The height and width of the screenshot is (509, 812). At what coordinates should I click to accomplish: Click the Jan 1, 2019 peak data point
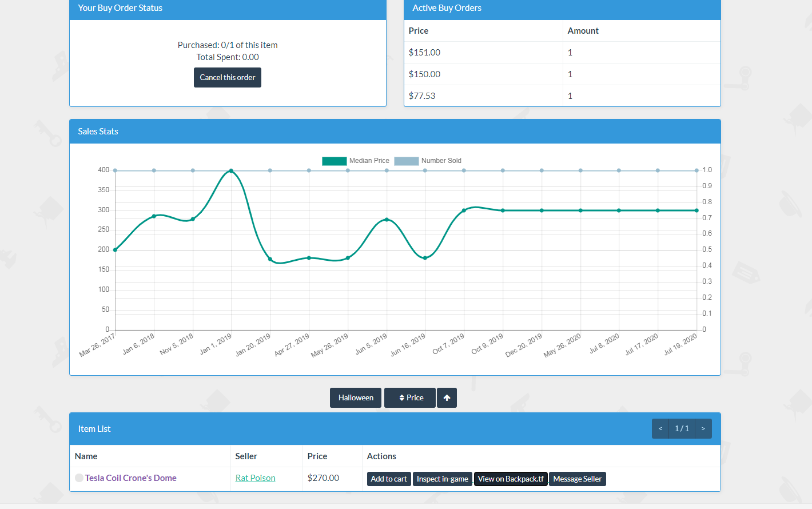[231, 170]
